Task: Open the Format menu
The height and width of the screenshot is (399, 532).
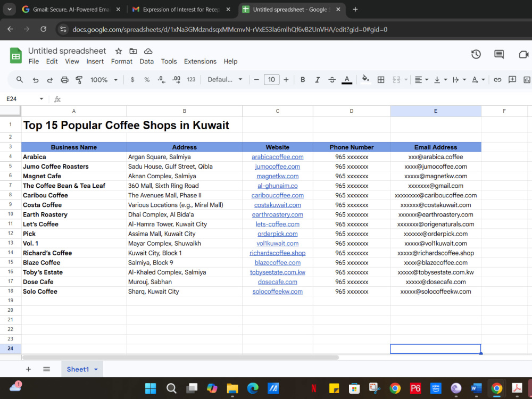Action: point(121,61)
